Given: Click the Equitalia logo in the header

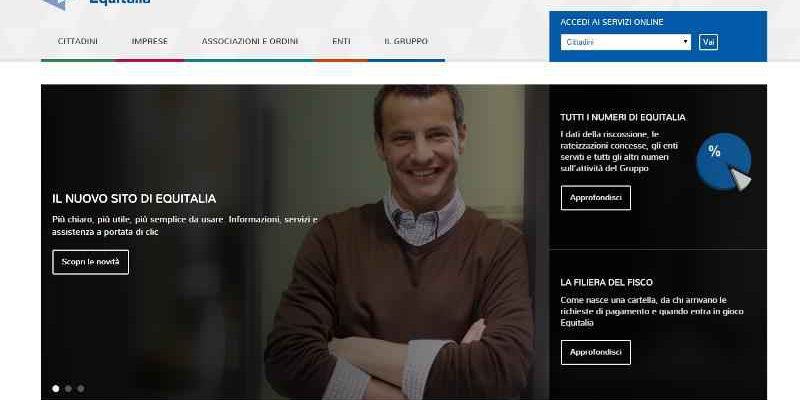Looking at the screenshot, I should coord(97,4).
